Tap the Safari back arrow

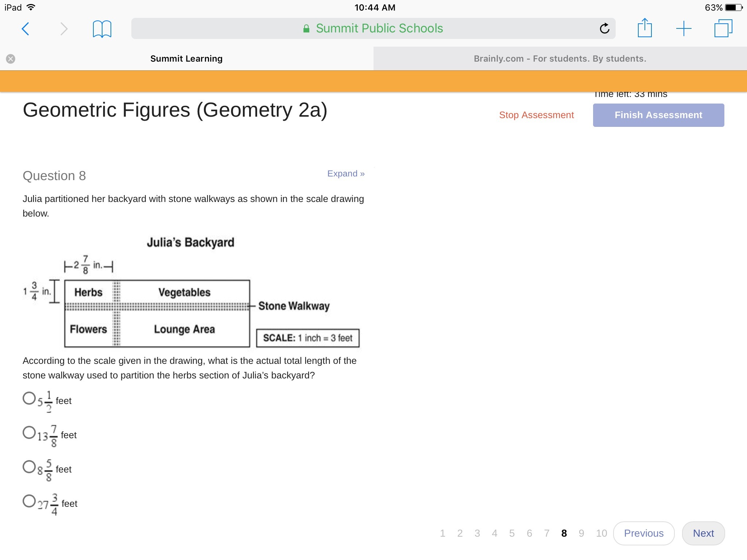point(25,29)
